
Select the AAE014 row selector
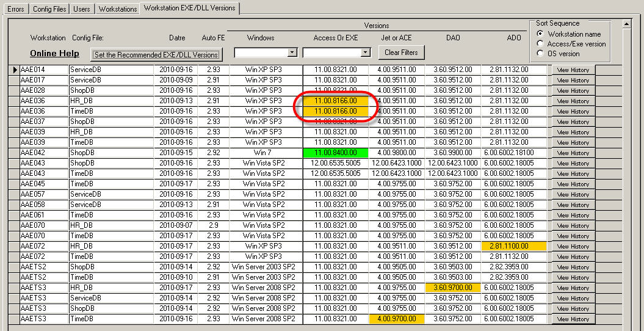click(x=14, y=70)
